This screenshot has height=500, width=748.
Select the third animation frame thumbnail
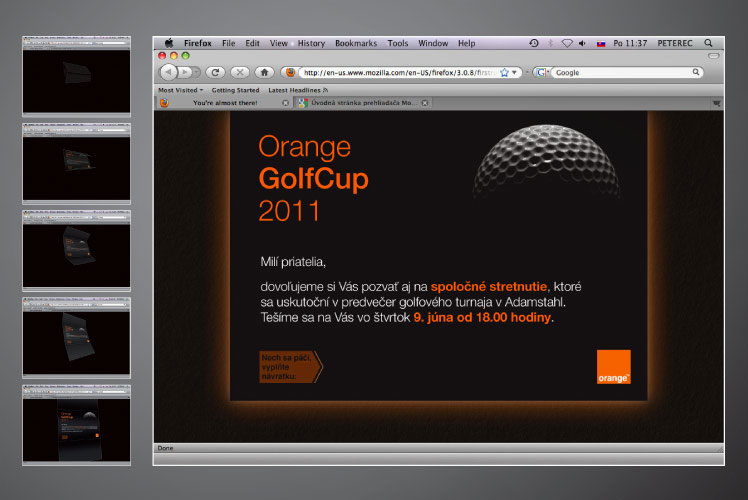click(76, 251)
